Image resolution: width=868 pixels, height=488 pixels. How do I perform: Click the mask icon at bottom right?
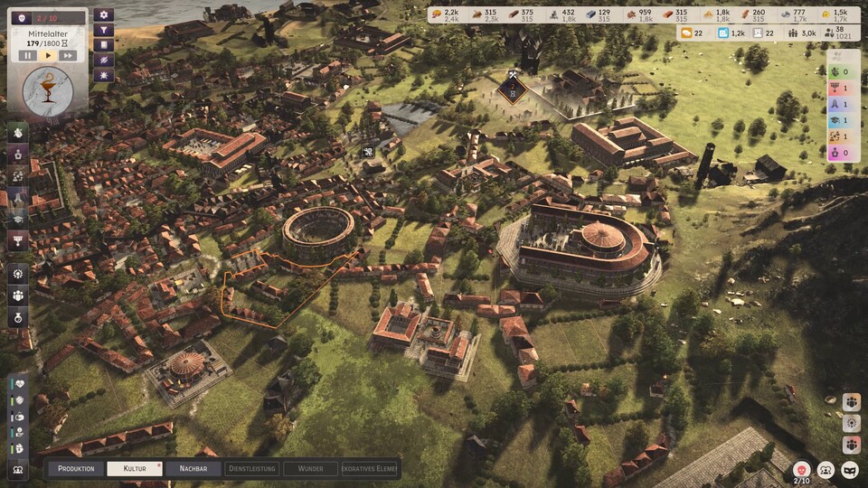[850, 469]
